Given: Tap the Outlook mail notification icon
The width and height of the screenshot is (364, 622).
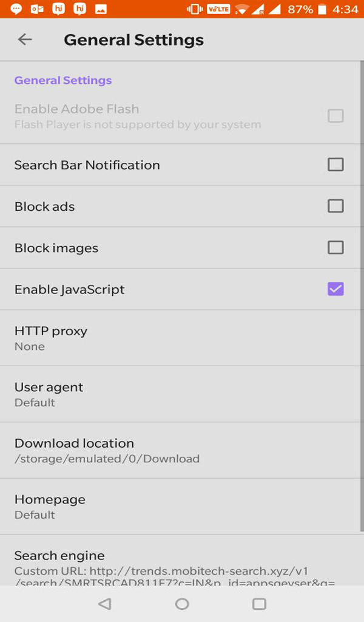Looking at the screenshot, I should (37, 9).
